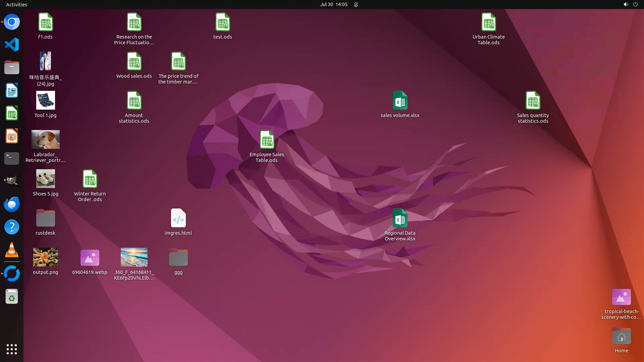The height and width of the screenshot is (362, 644).
Task: Open the volume system menu
Action: click(x=626, y=4)
